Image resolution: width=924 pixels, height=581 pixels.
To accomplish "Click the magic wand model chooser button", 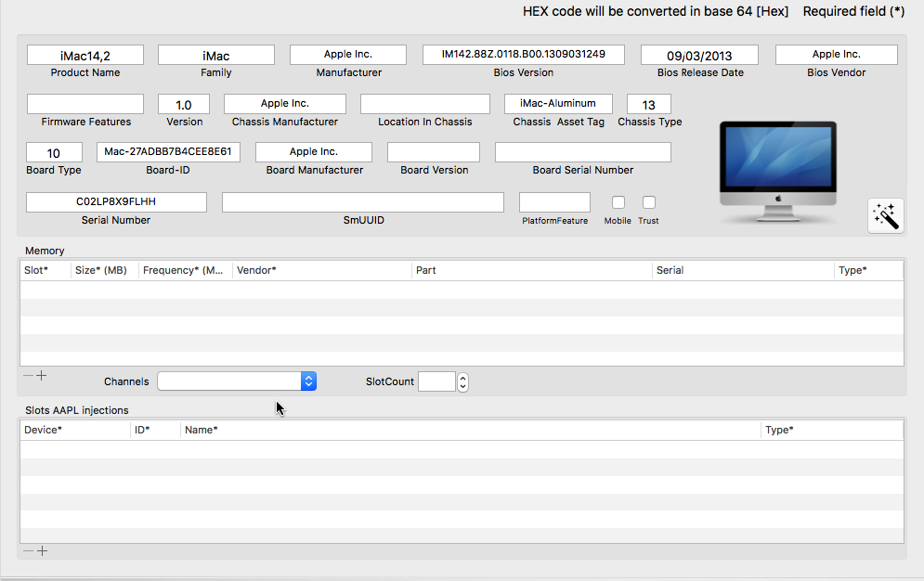I will pos(885,215).
